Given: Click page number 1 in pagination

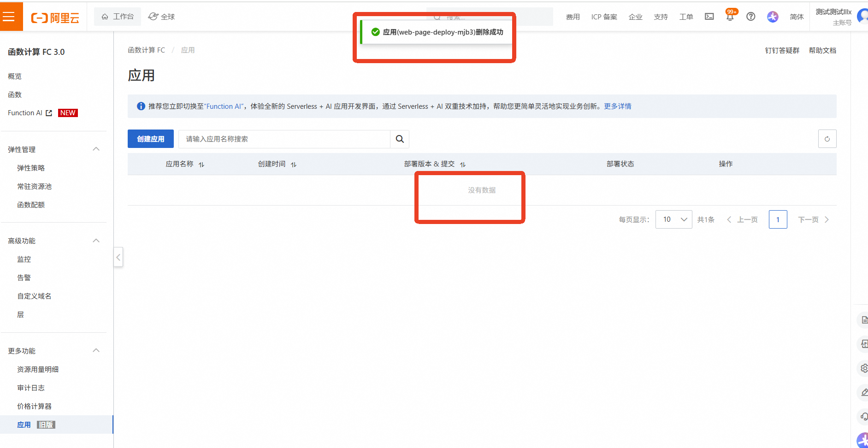Looking at the screenshot, I should tap(778, 219).
